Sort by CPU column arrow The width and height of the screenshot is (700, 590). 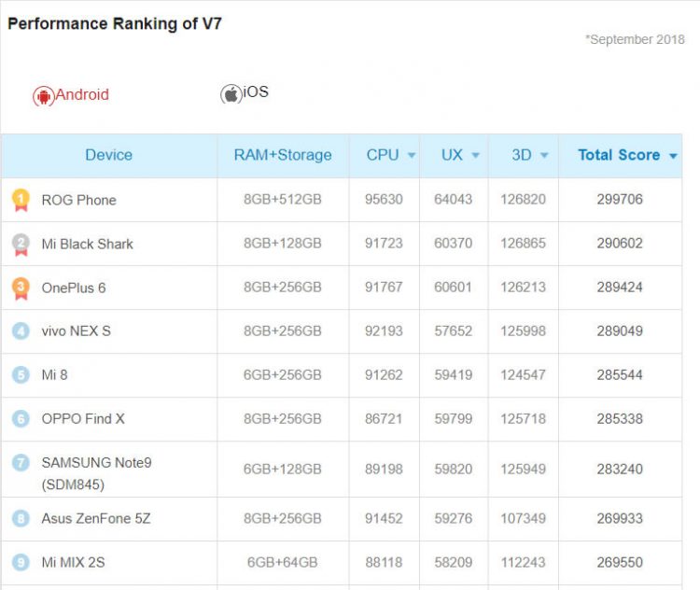[x=412, y=156]
